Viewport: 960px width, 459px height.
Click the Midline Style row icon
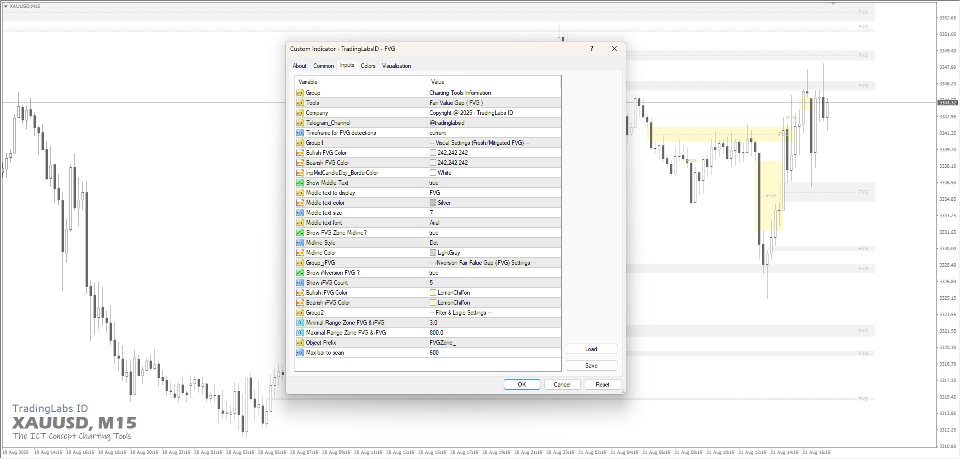pos(300,242)
